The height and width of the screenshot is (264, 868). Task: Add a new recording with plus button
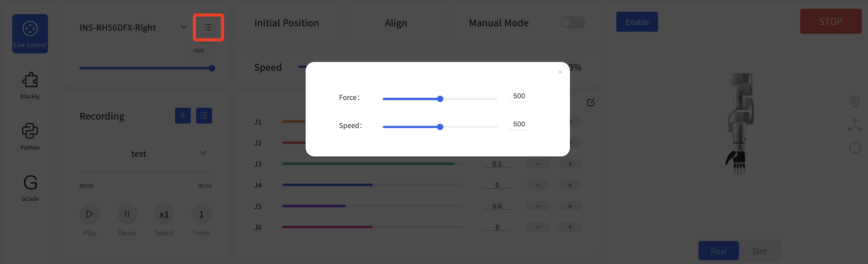click(183, 116)
